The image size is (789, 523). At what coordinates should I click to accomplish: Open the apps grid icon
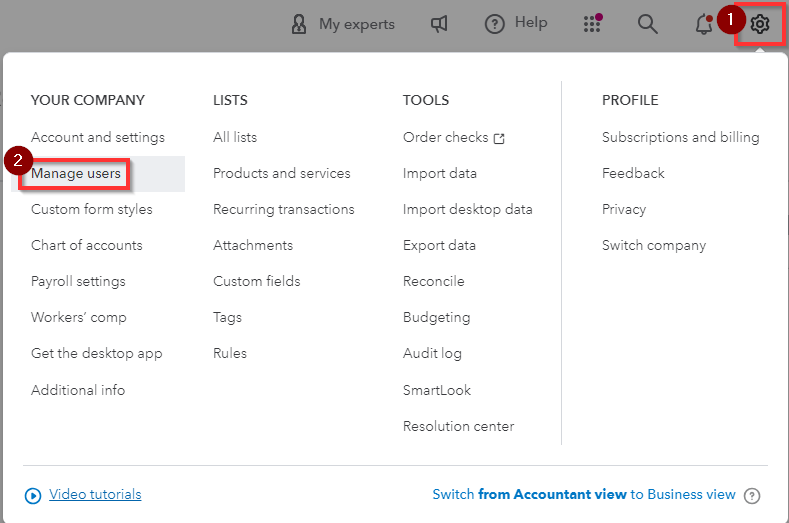pos(592,24)
